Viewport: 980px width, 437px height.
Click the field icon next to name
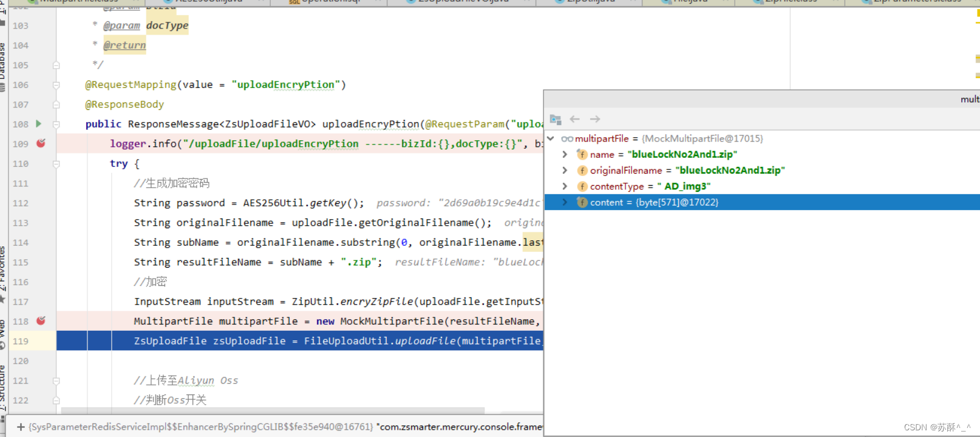tap(582, 154)
